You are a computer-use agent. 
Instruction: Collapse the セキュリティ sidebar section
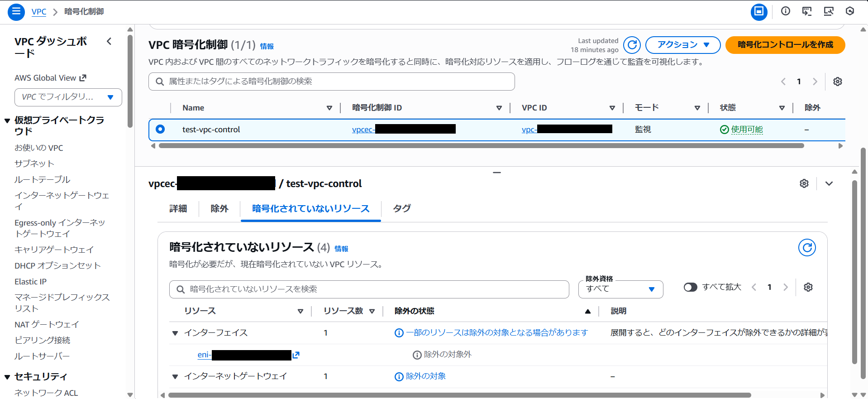pos(7,377)
